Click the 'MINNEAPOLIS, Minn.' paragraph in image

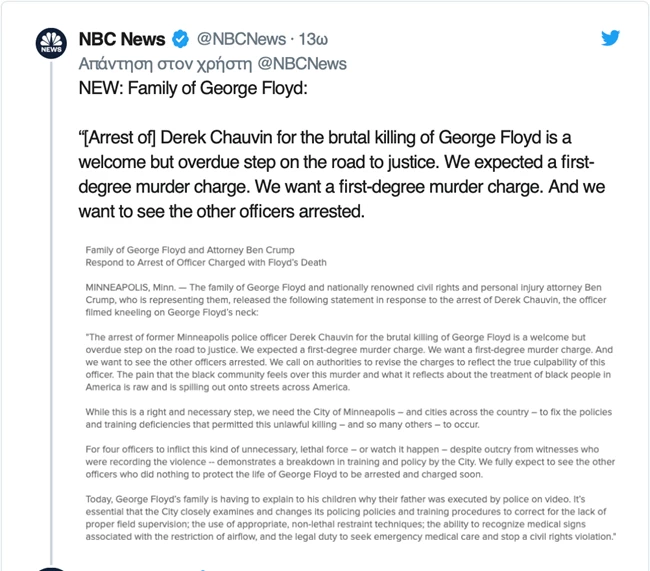346,300
